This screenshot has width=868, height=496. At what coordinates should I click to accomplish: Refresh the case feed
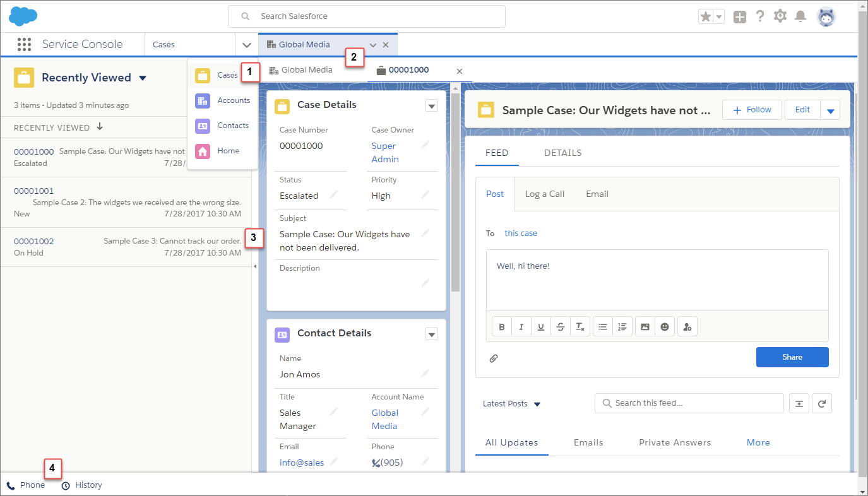click(x=822, y=403)
